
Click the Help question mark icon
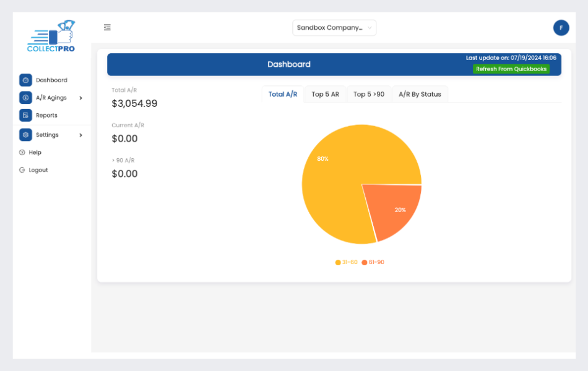pyautogui.click(x=22, y=152)
